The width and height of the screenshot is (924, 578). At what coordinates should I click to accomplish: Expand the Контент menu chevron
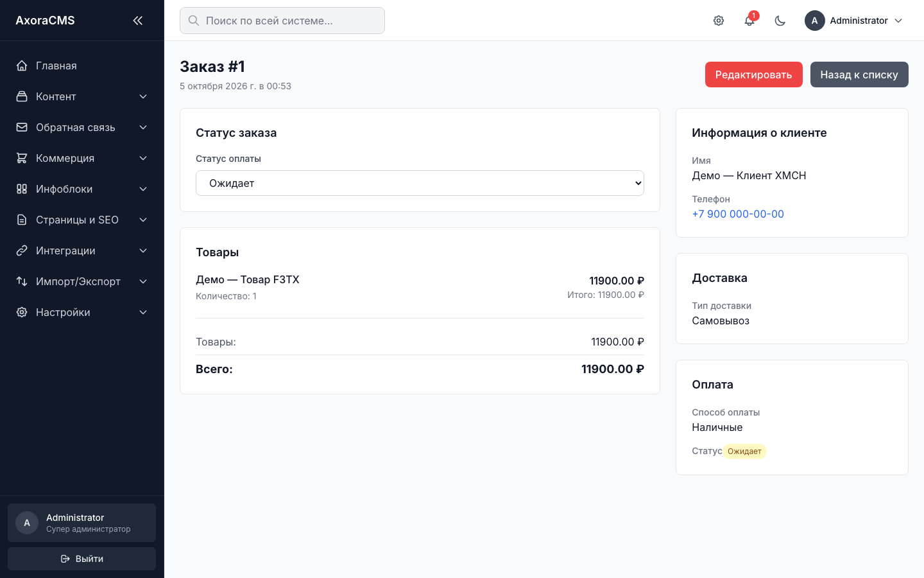pyautogui.click(x=143, y=96)
